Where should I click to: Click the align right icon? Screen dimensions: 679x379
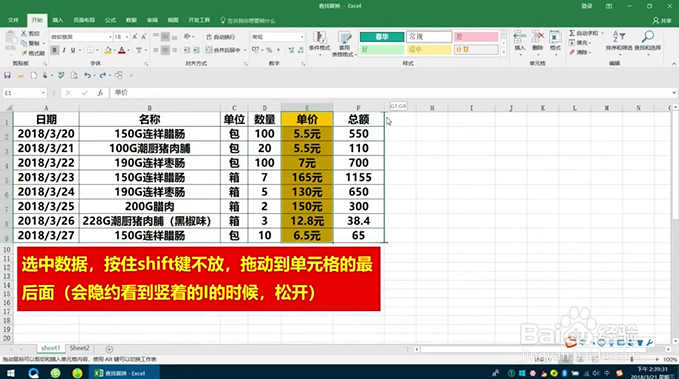tap(175, 50)
